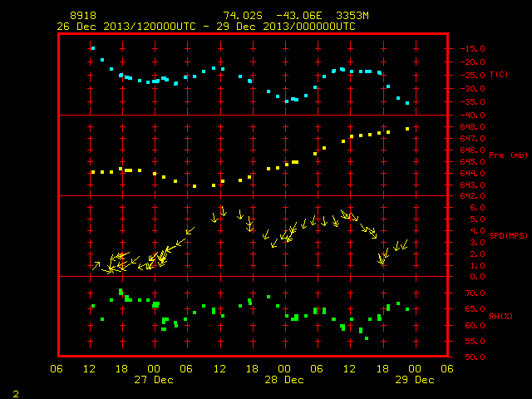Select the 29 Dec date label
This screenshot has width=532, height=399.
click(x=415, y=380)
